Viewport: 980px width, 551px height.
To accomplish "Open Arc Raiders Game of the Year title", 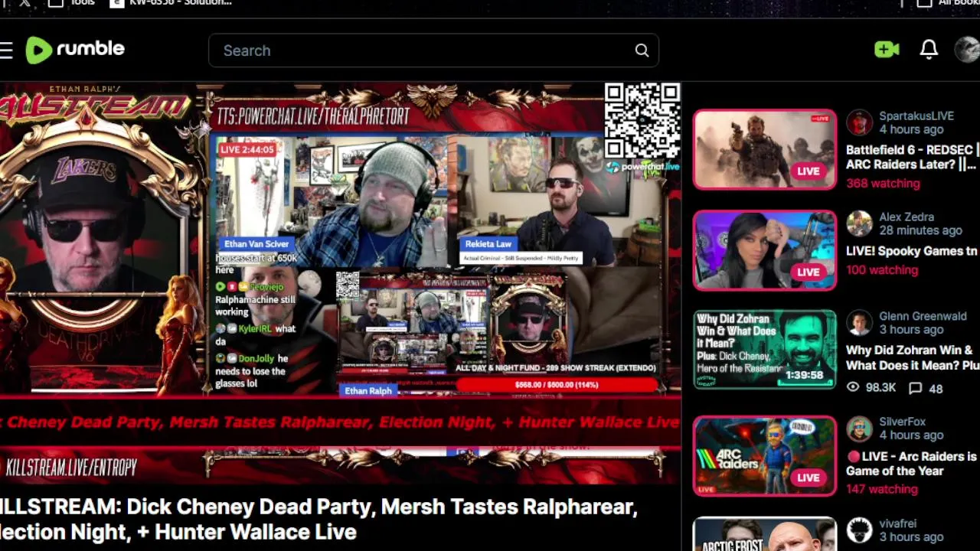I will (x=912, y=464).
